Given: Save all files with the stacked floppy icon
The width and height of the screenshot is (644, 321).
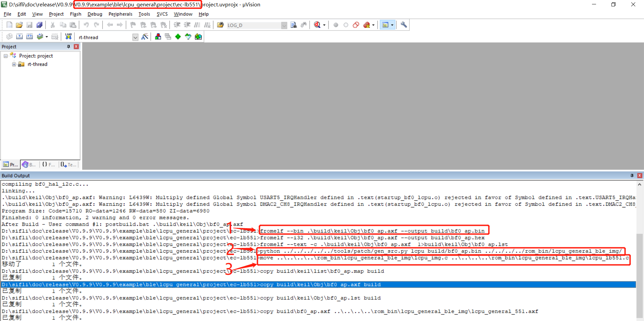Looking at the screenshot, I should point(40,25).
